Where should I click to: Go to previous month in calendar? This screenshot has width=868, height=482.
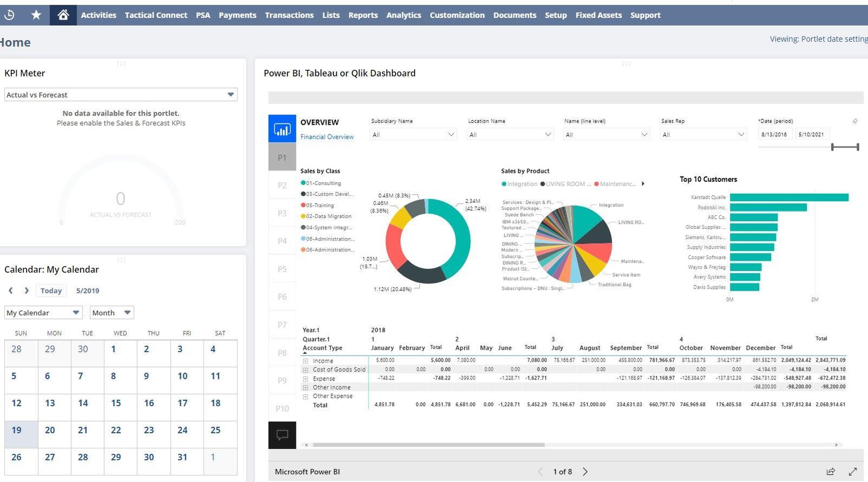[x=10, y=291]
